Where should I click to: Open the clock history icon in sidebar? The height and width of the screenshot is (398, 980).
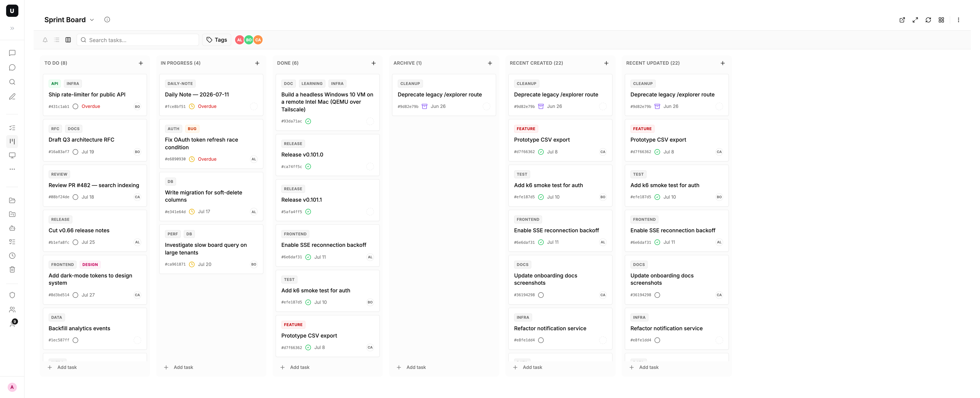(x=12, y=256)
